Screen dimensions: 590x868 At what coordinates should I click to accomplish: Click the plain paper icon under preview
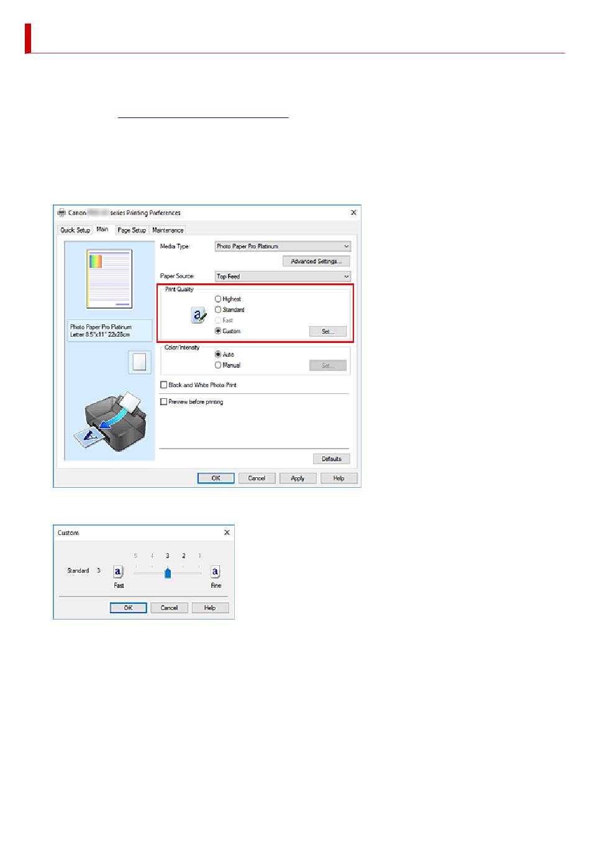(140, 362)
